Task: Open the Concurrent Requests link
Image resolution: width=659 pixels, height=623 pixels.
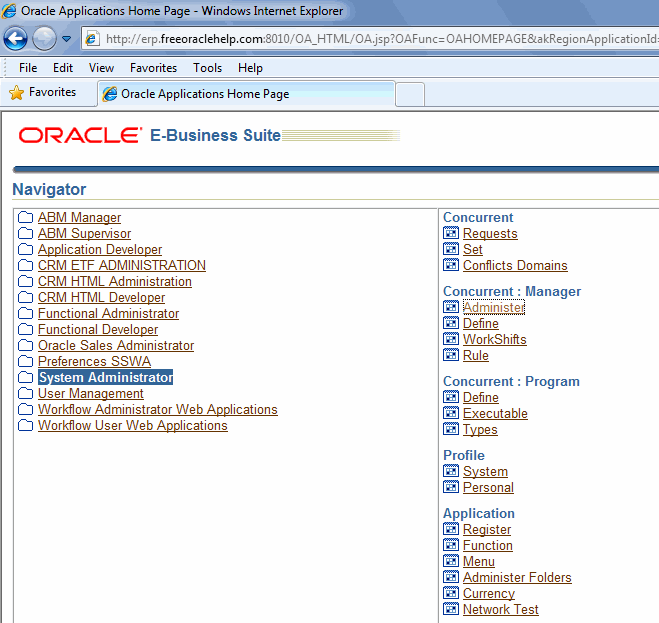Action: 490,233
